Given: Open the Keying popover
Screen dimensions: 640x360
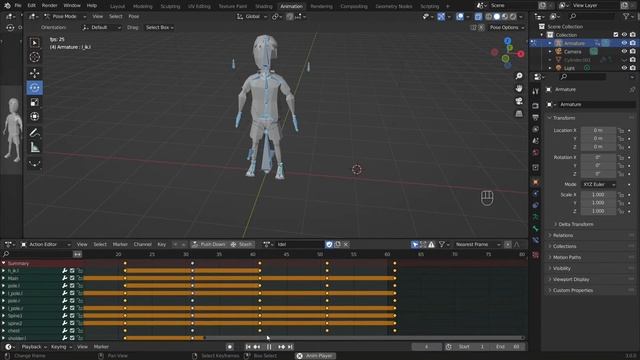Looking at the screenshot, I should tap(61, 347).
